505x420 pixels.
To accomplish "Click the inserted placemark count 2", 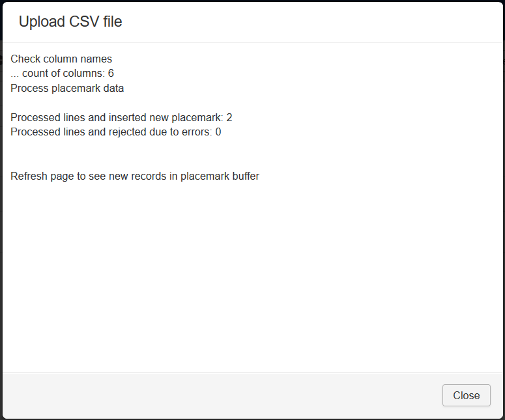I will click(229, 117).
